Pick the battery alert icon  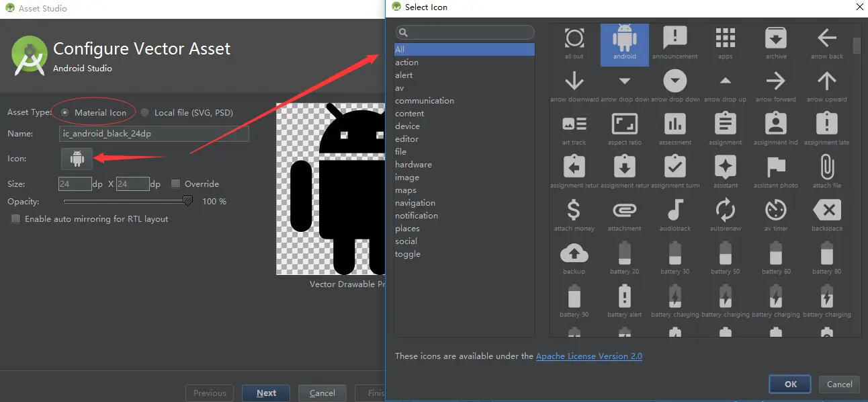coord(625,296)
